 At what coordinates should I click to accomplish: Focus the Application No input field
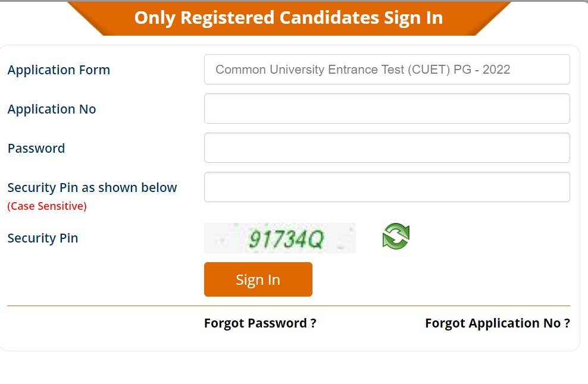click(387, 109)
